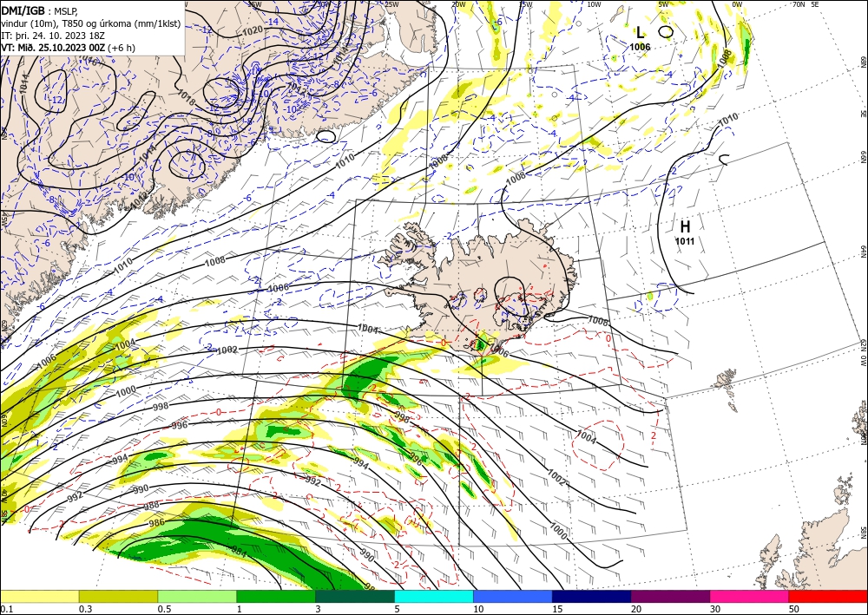Click the olive 0.3–0.5 mm legend swatch
This screenshot has width=868, height=615.
click(118, 596)
